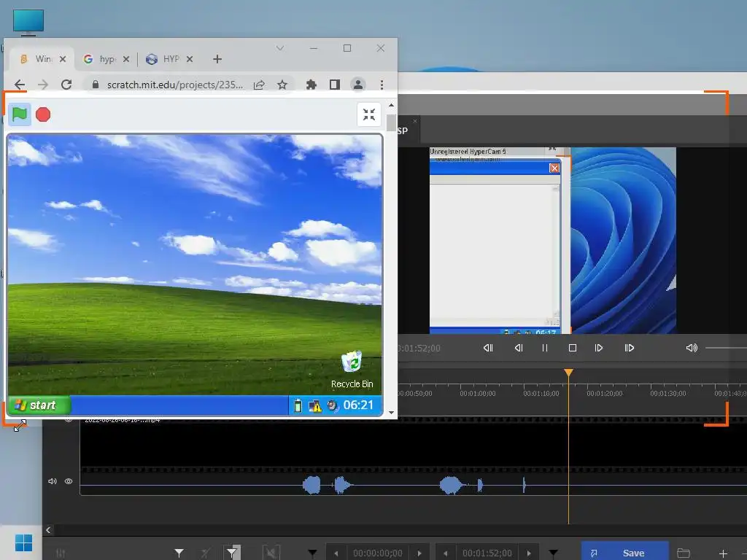Click the XP start button in Scratch
The image size is (747, 560).
point(39,405)
